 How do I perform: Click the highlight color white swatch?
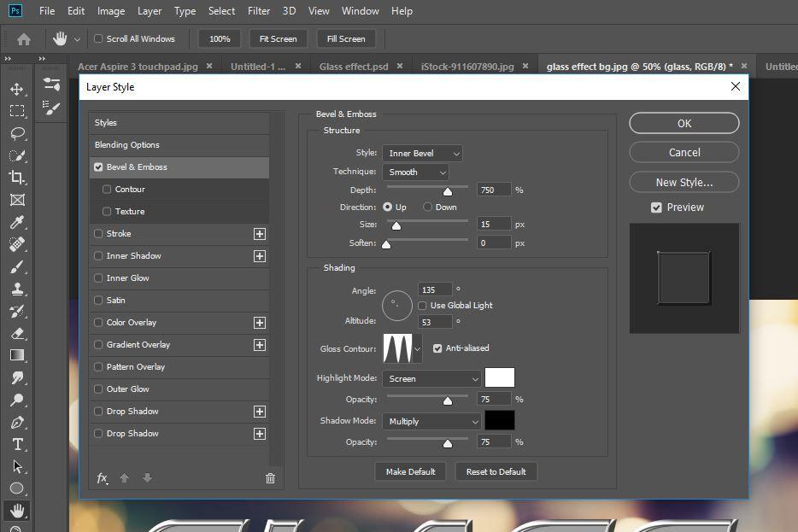click(500, 378)
